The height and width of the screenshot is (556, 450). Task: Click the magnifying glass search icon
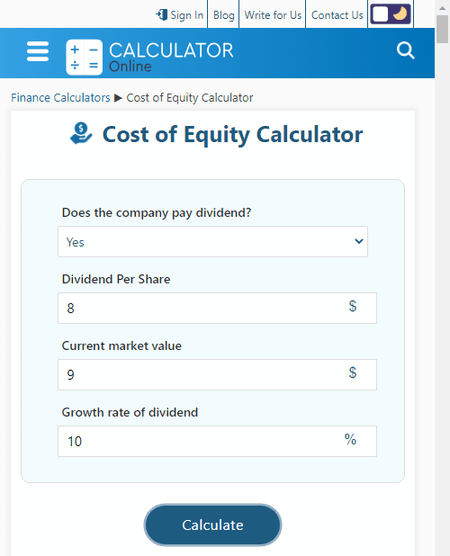(406, 50)
